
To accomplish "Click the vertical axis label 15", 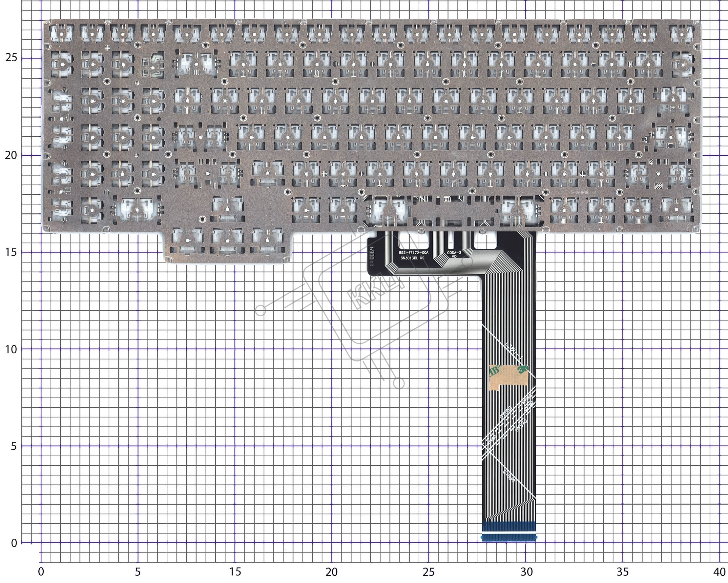I will pos(11,252).
